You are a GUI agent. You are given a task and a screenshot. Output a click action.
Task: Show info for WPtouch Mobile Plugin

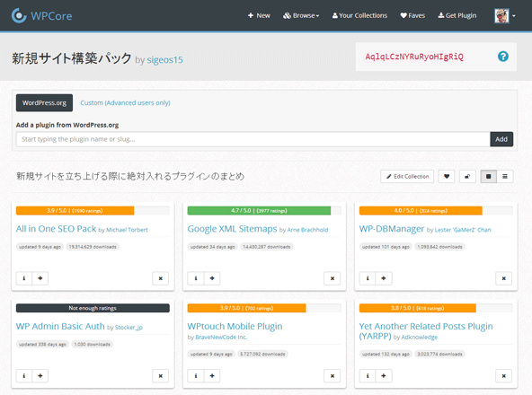(x=196, y=375)
